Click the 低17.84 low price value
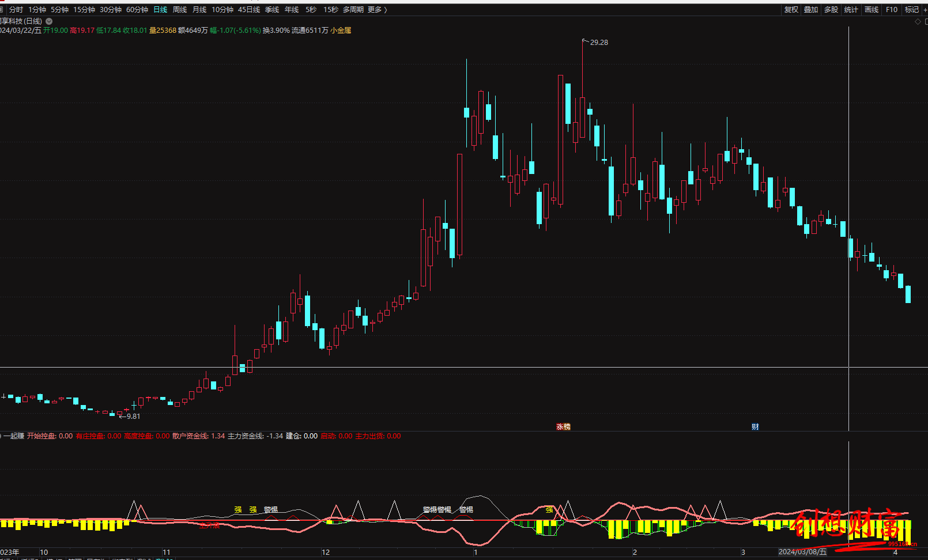 point(108,31)
